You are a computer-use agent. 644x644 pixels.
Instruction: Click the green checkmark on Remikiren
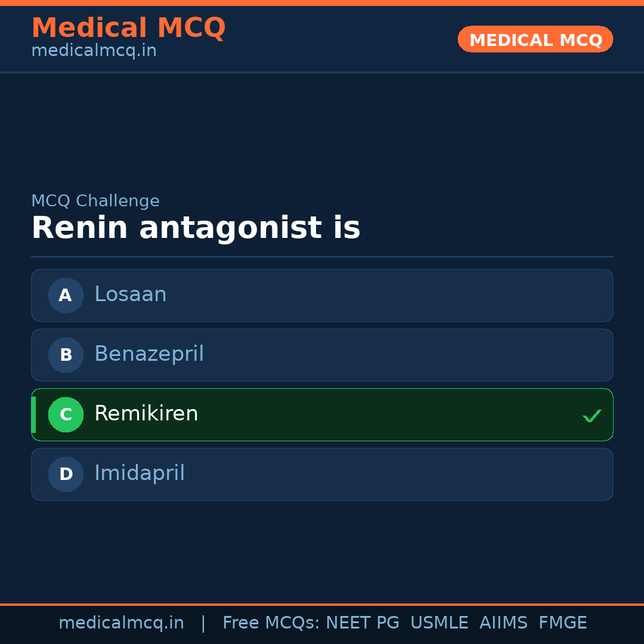coord(592,415)
